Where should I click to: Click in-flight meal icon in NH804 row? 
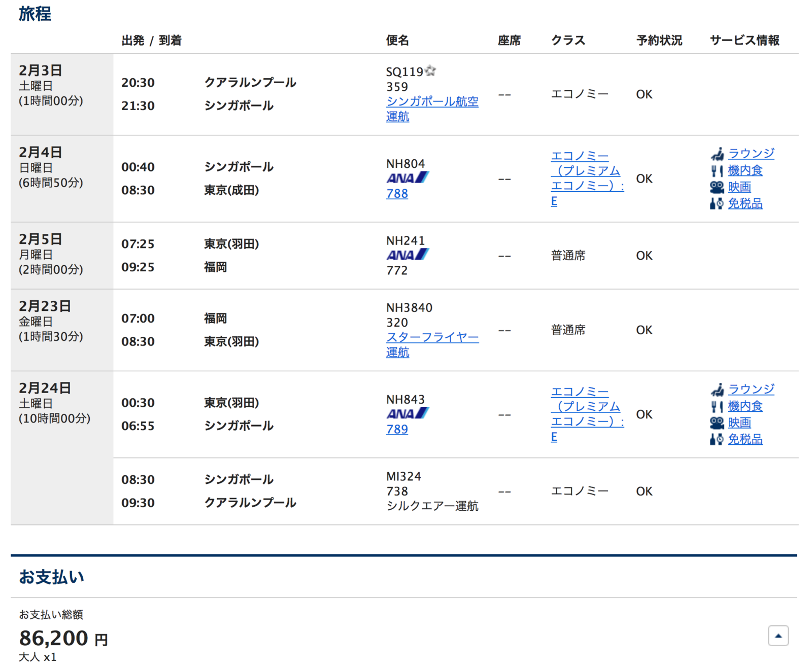717,171
